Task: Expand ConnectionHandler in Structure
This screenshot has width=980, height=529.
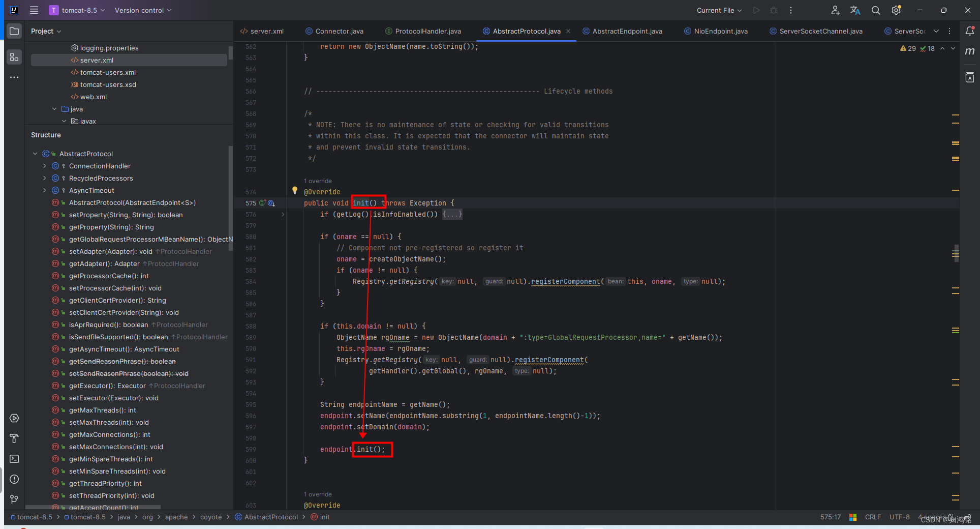Action: [x=45, y=166]
